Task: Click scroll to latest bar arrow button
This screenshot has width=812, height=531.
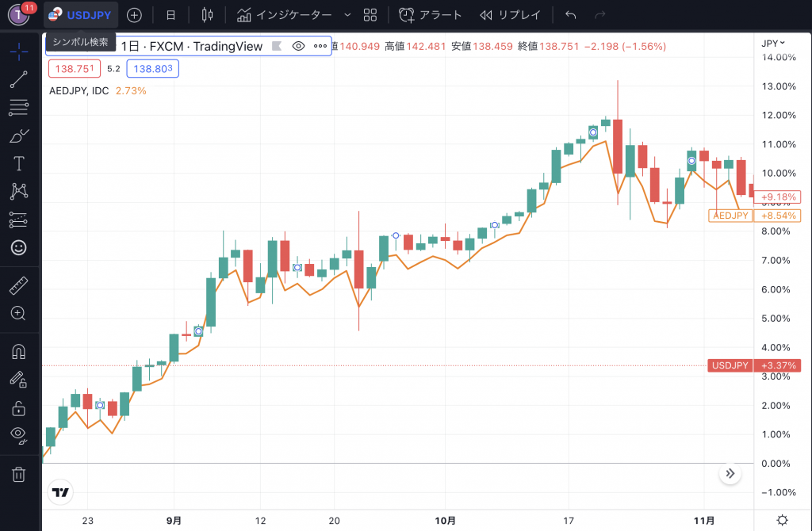Action: click(730, 474)
